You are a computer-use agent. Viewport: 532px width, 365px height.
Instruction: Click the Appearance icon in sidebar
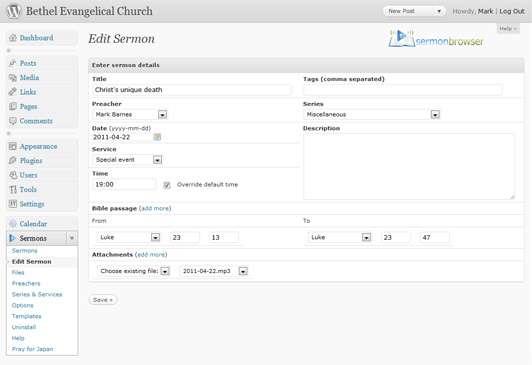[x=13, y=146]
